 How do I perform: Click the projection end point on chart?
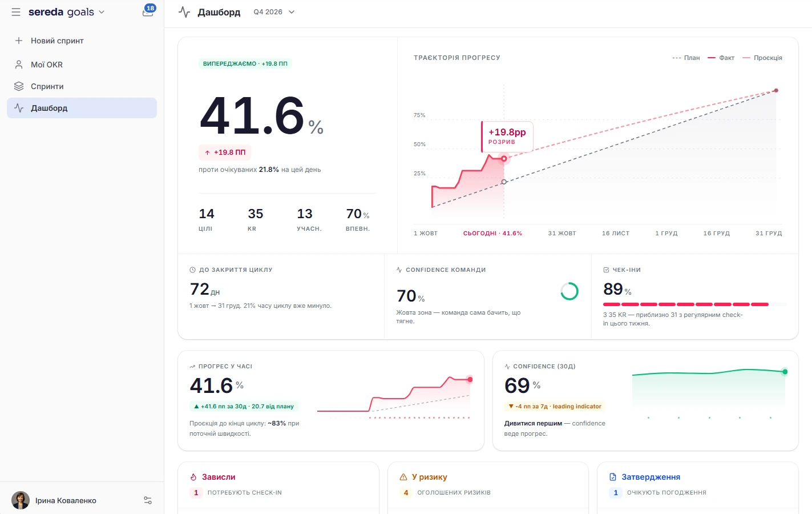pos(776,90)
